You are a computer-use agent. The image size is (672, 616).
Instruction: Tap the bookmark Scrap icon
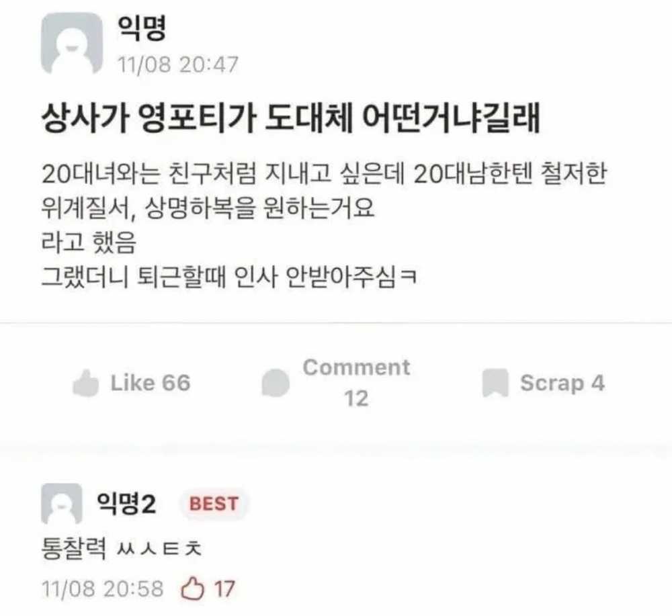coord(495,383)
